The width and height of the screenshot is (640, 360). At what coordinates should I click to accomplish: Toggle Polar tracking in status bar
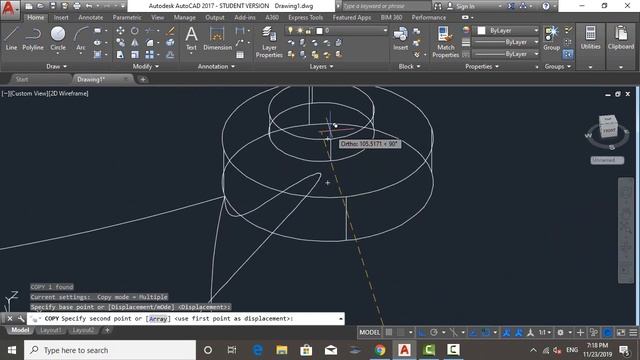pyautogui.click(x=434, y=333)
